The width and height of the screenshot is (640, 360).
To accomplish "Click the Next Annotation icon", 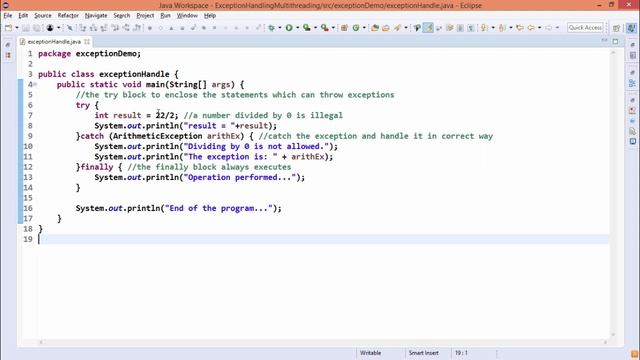I will coord(484,28).
